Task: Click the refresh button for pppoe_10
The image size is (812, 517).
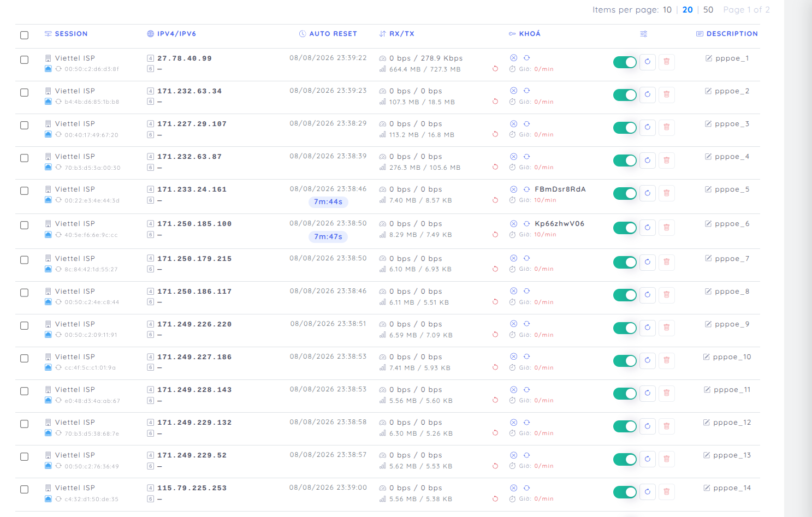Action: pyautogui.click(x=648, y=360)
